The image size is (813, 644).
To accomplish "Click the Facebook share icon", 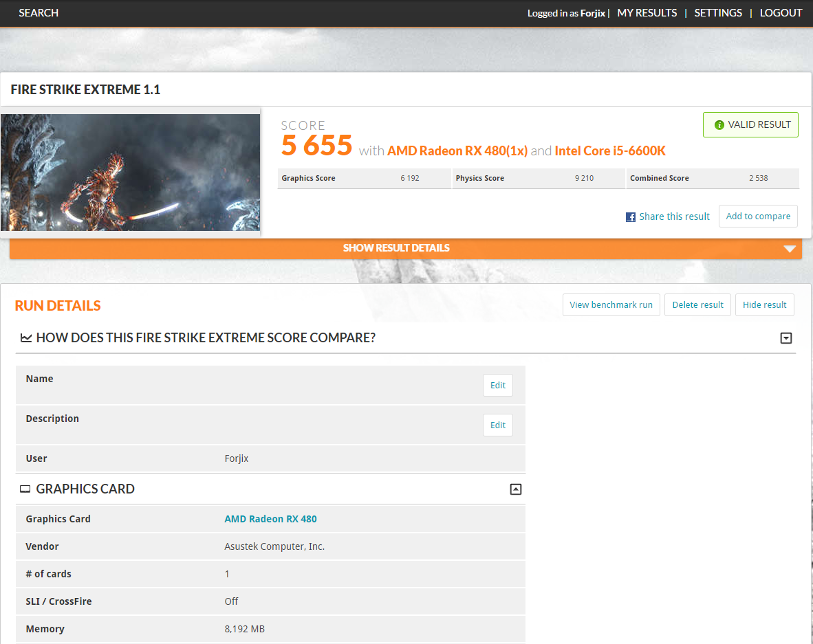I will coord(631,217).
